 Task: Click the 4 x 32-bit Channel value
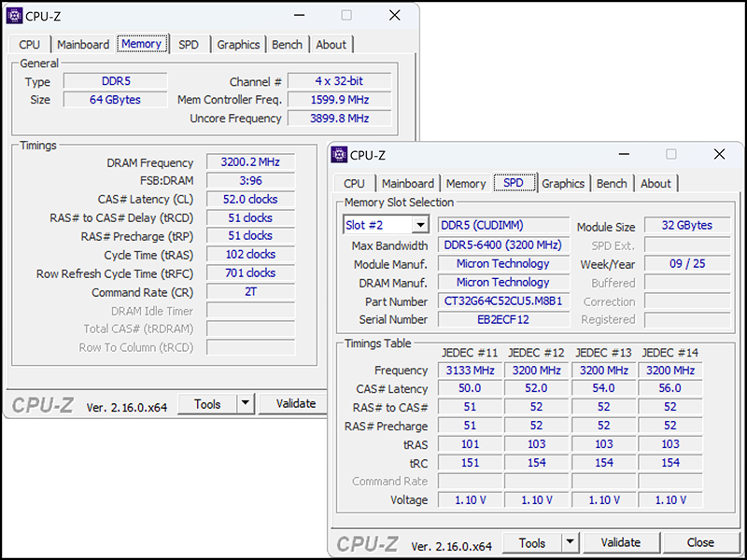(x=340, y=81)
